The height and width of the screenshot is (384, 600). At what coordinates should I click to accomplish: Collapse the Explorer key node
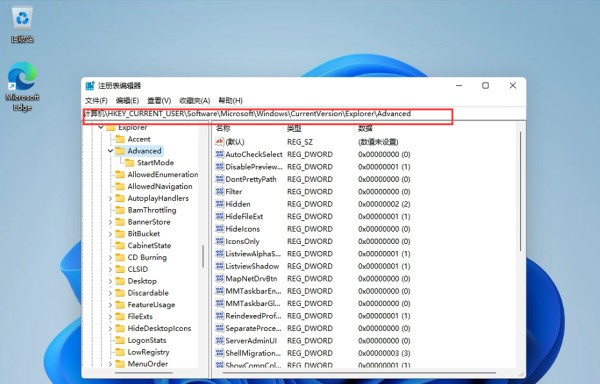tap(101, 127)
